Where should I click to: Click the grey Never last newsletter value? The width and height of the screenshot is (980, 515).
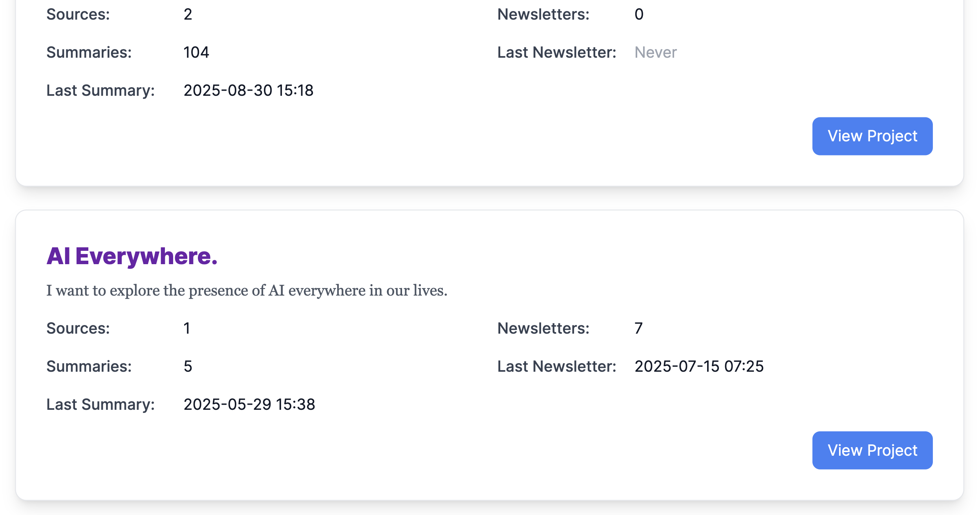point(655,52)
